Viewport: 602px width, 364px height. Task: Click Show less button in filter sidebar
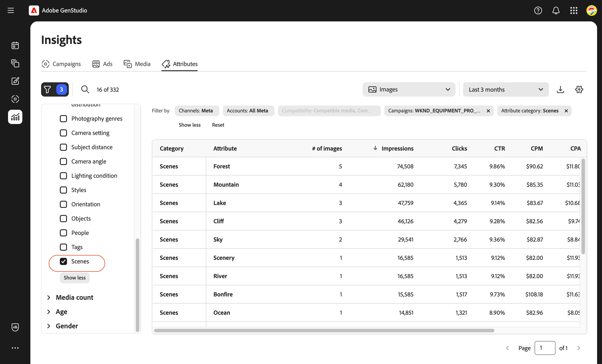75,278
